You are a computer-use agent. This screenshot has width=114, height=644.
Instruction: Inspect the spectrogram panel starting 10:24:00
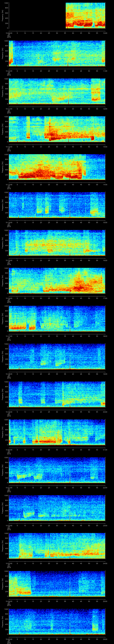[57, 584]
